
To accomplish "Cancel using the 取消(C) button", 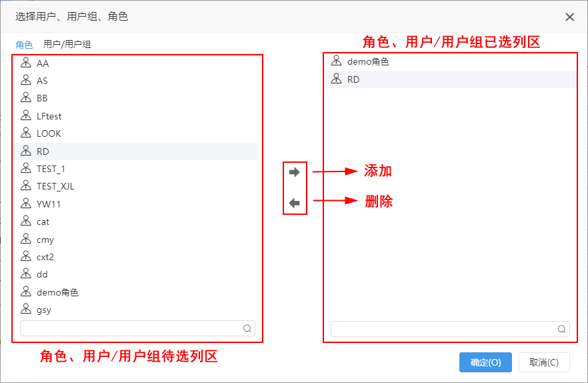I will click(x=544, y=362).
